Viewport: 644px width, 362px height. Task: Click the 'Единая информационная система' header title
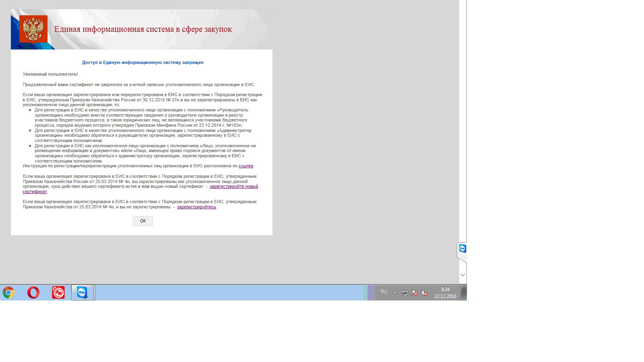point(143,29)
